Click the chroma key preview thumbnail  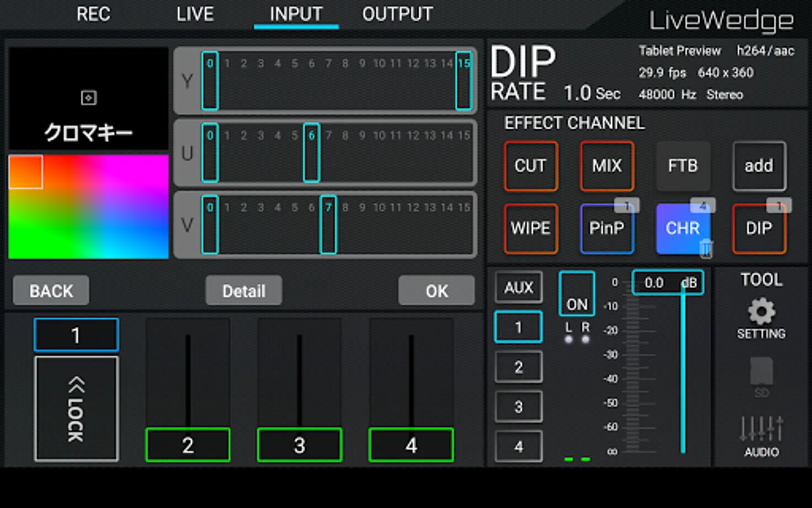point(89,98)
